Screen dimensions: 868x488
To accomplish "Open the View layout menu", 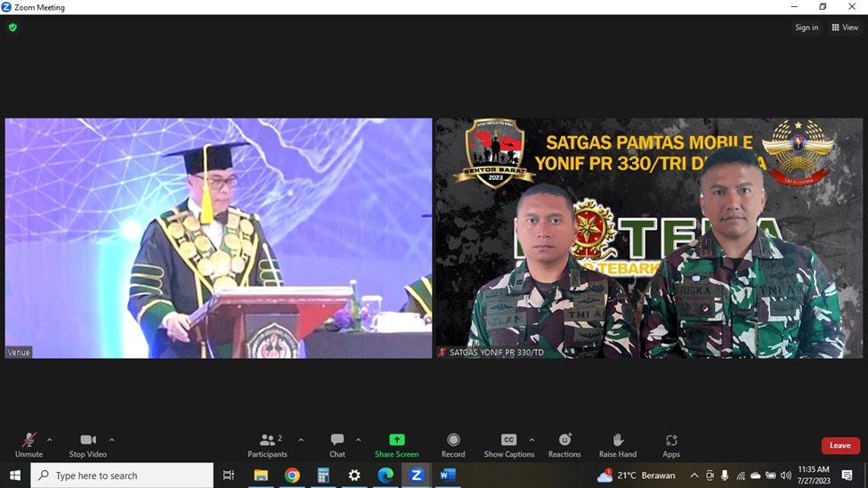I will click(845, 27).
